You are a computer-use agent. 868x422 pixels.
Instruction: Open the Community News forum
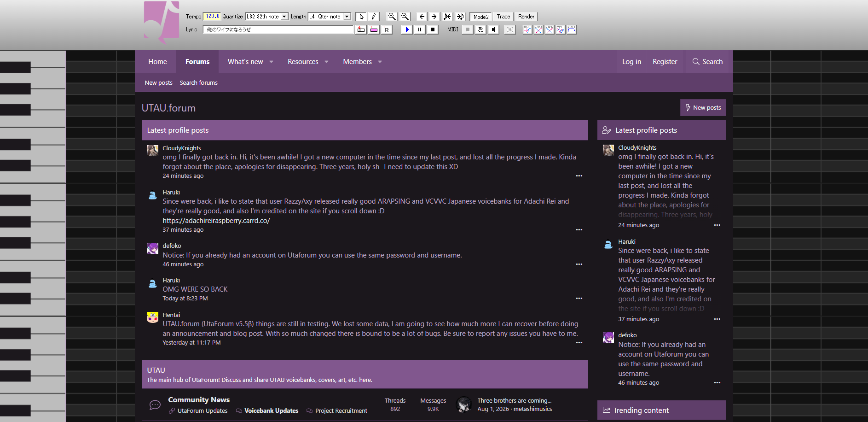click(x=199, y=400)
